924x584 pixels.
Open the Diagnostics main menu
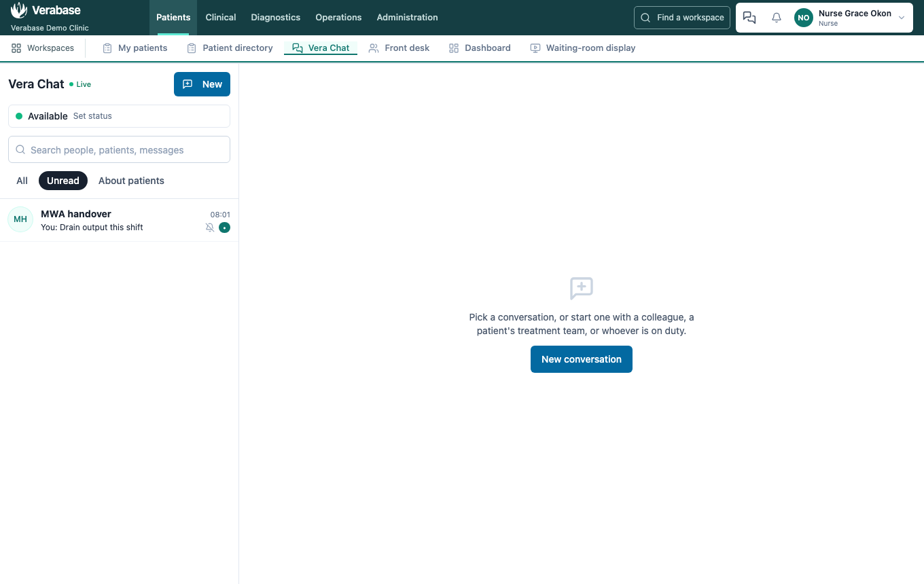(276, 18)
